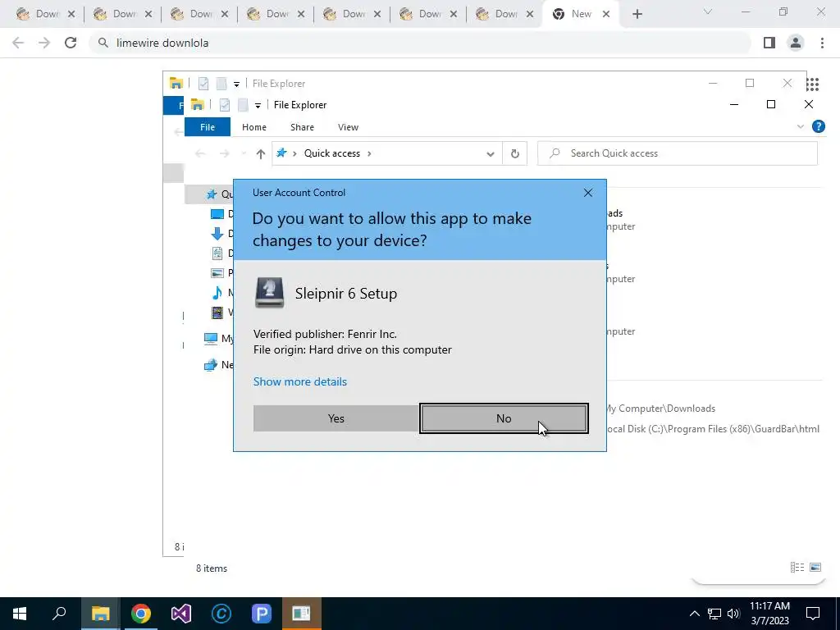Select Downloads arrow icon in navigation pane
Viewport: 840px width, 630px height.
pyautogui.click(x=217, y=234)
